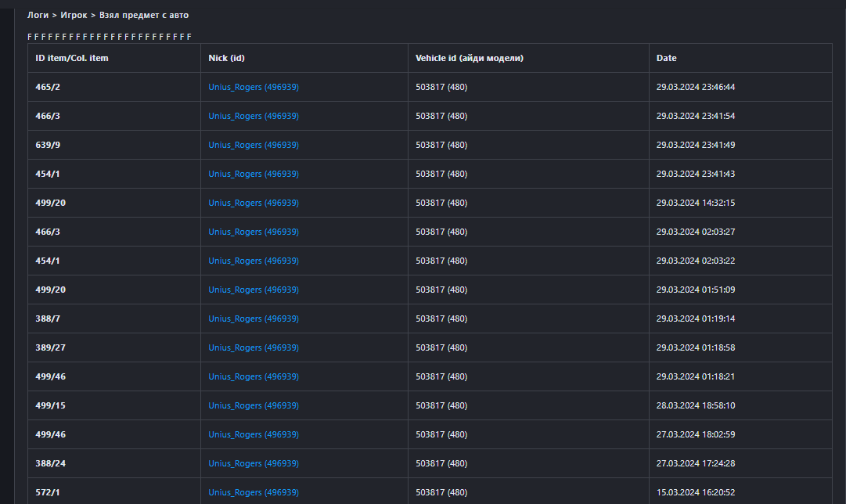This screenshot has height=504, width=846.
Task: Click the Взял предмет с авто breadcrumb
Action: pos(143,15)
